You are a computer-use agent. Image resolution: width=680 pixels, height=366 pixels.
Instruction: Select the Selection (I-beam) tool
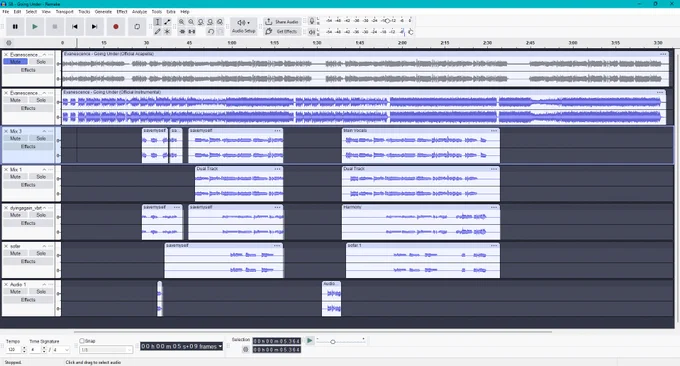tap(157, 22)
